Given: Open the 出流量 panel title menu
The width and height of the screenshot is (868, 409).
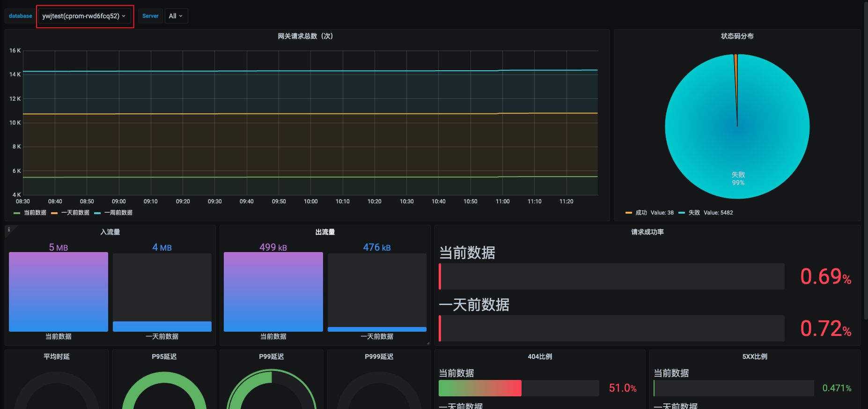Looking at the screenshot, I should (x=325, y=232).
